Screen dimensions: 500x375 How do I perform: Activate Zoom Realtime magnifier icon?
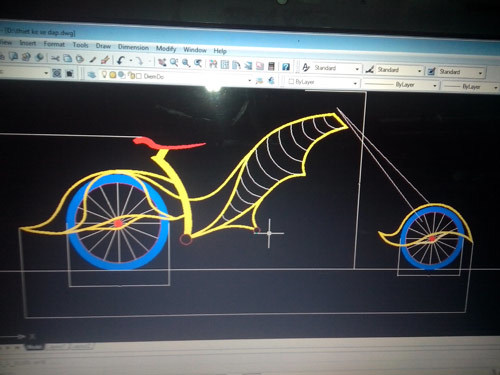174,62
